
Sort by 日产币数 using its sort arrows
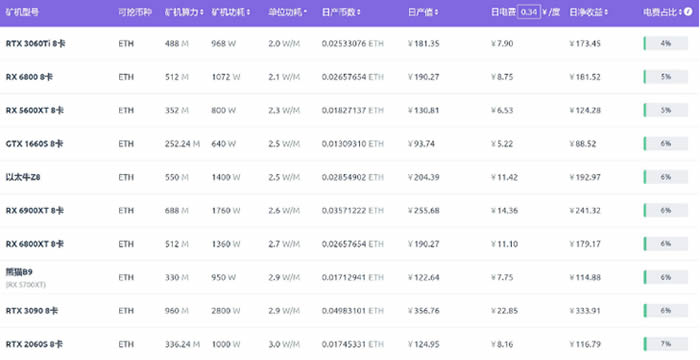click(x=359, y=13)
